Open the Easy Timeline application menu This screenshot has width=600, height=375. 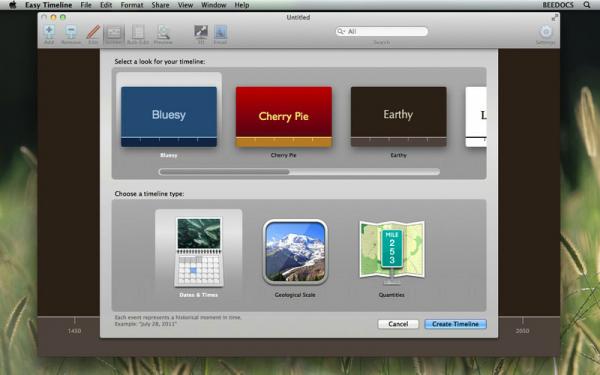point(49,5)
